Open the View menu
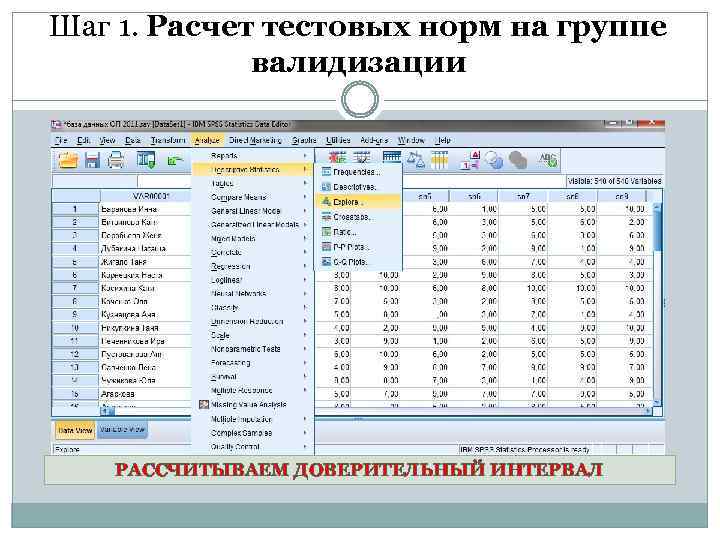The image size is (720, 540). coord(107,141)
